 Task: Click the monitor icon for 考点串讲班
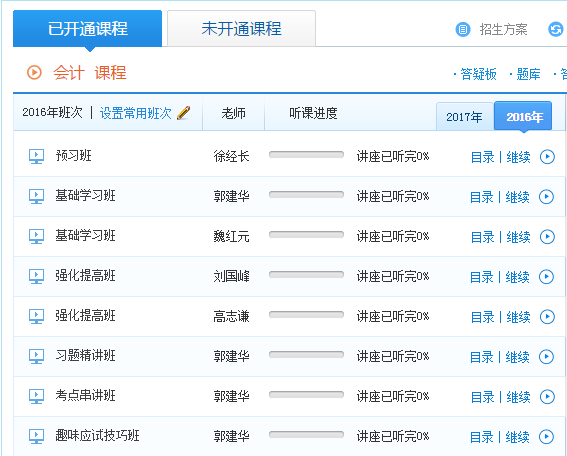(x=37, y=396)
